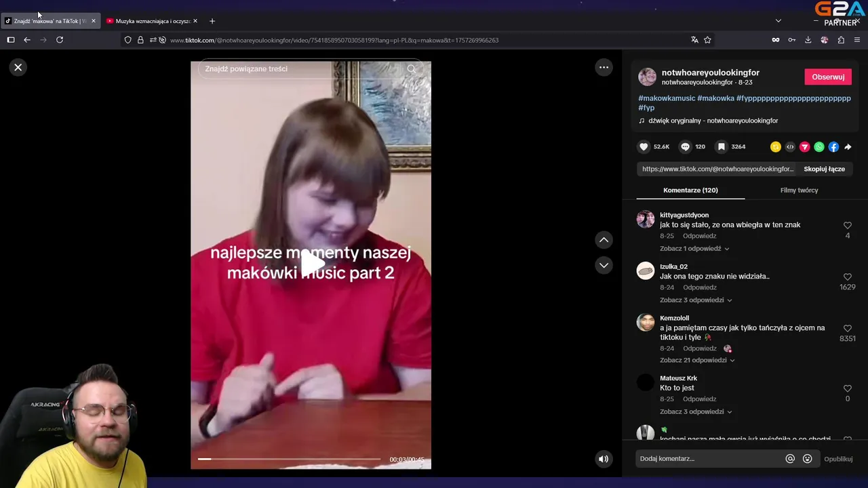Click the 'Skopiuj łącze' button
This screenshot has height=488, width=868.
click(824, 169)
